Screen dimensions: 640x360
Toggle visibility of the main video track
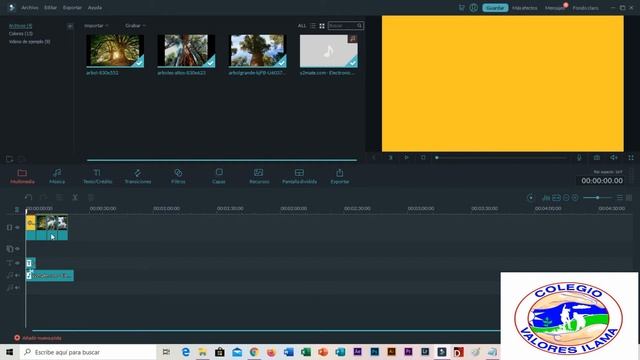click(x=18, y=227)
